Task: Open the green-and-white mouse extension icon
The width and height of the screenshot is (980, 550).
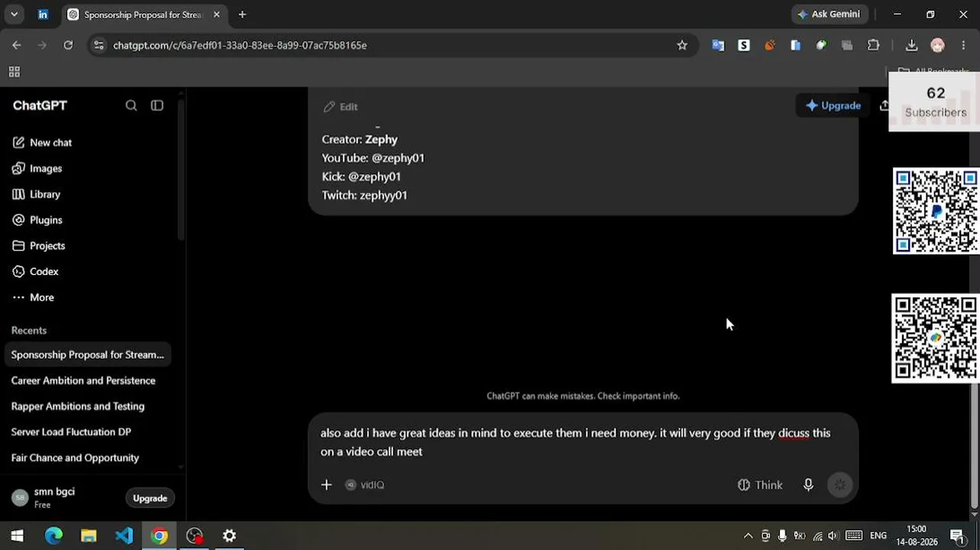Action: click(x=821, y=46)
